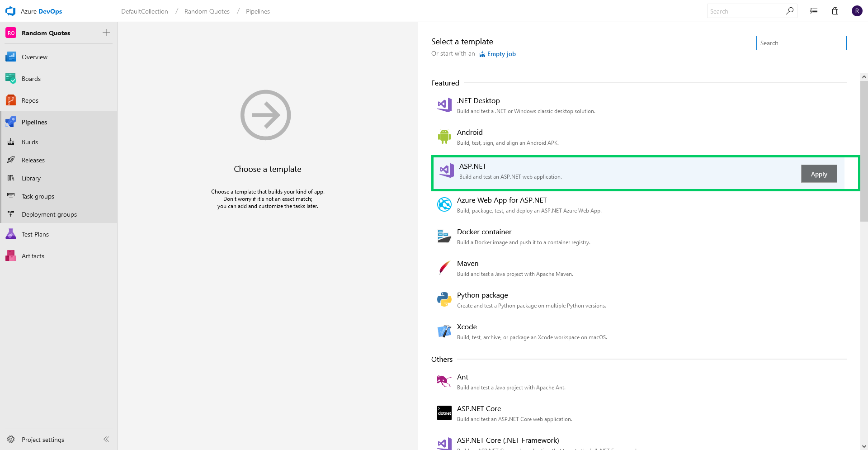Click the Library books icon
Image resolution: width=868 pixels, height=450 pixels.
click(x=11, y=178)
